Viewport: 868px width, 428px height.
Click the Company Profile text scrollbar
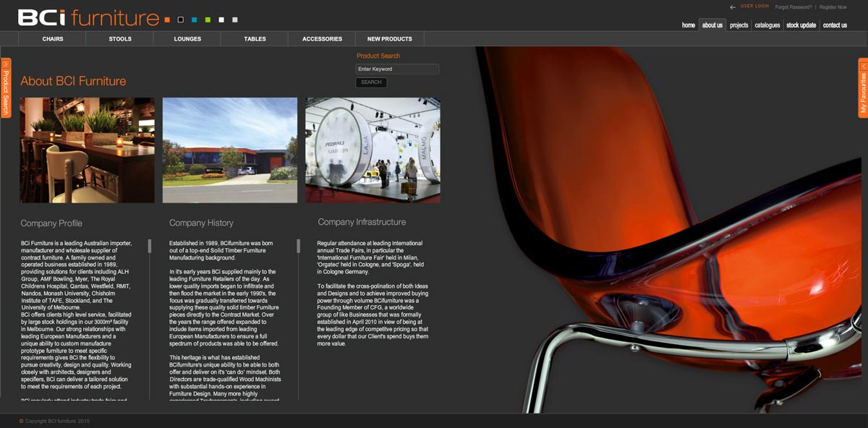[x=150, y=246]
